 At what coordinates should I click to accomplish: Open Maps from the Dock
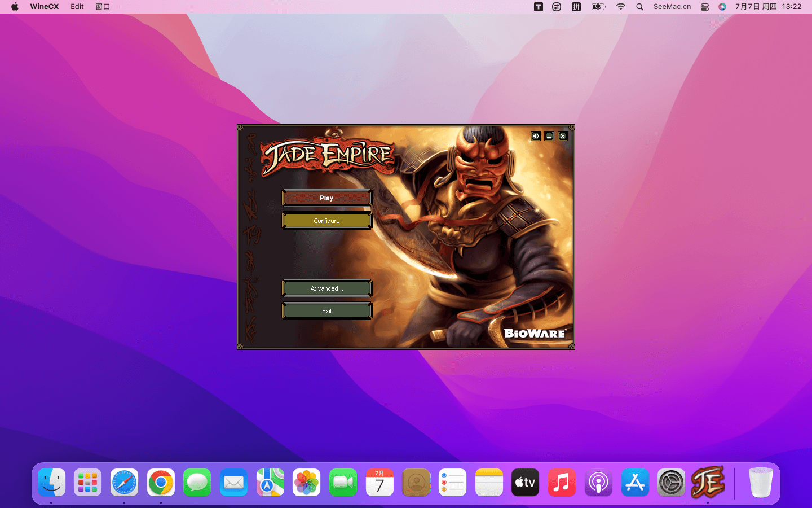[x=270, y=483]
